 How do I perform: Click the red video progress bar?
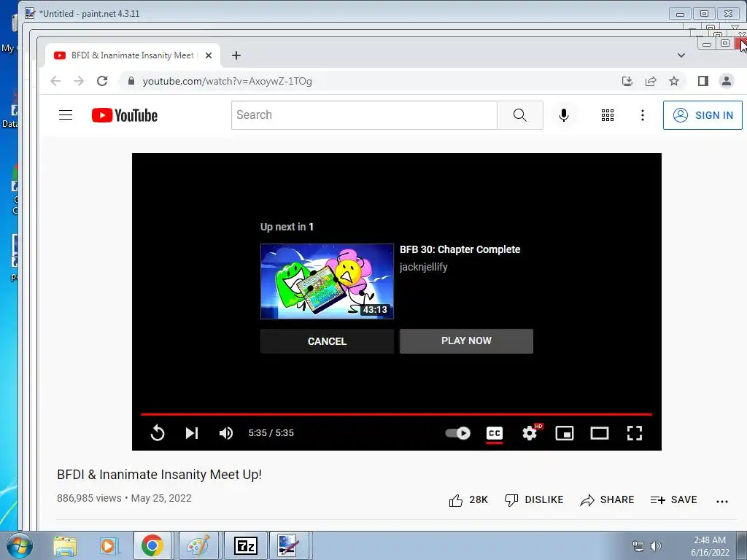[396, 414]
